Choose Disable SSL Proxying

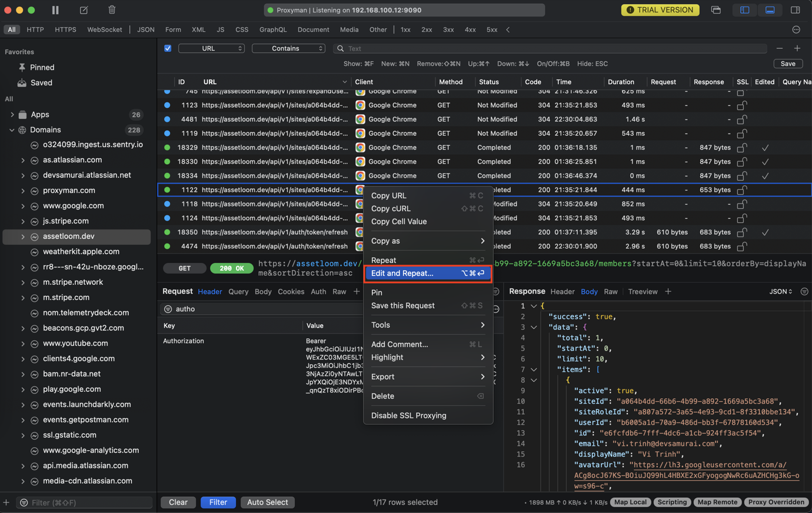[428, 415]
